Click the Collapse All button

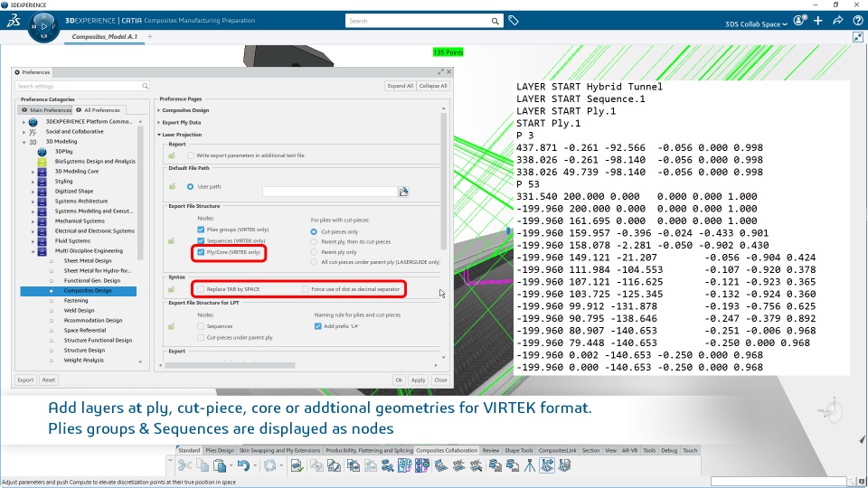tap(433, 86)
